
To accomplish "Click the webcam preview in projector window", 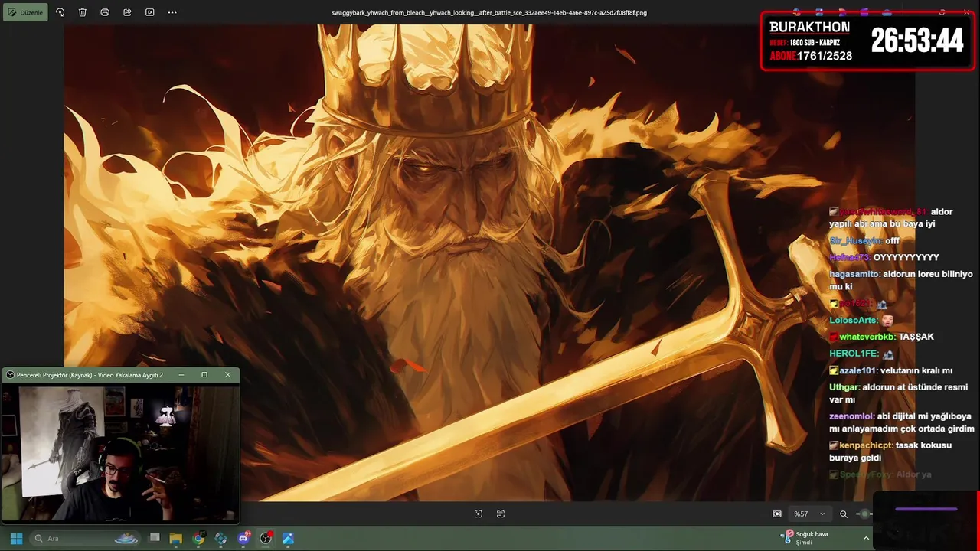I will click(121, 453).
